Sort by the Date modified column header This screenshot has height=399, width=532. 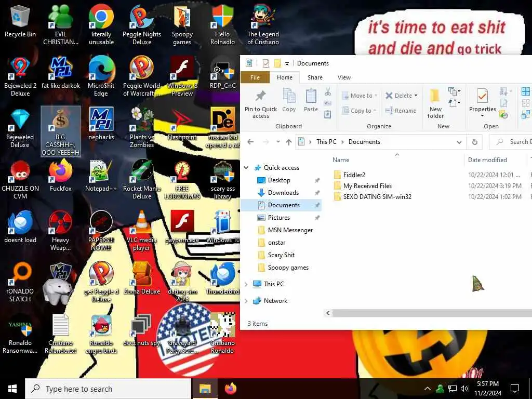487,160
